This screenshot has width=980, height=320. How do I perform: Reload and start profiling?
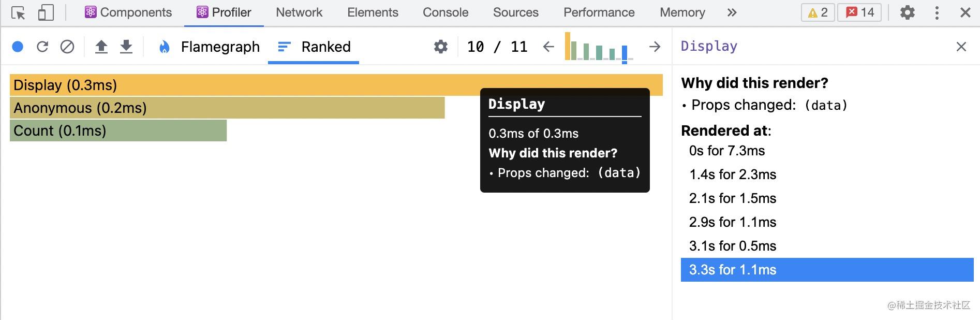tap(42, 47)
